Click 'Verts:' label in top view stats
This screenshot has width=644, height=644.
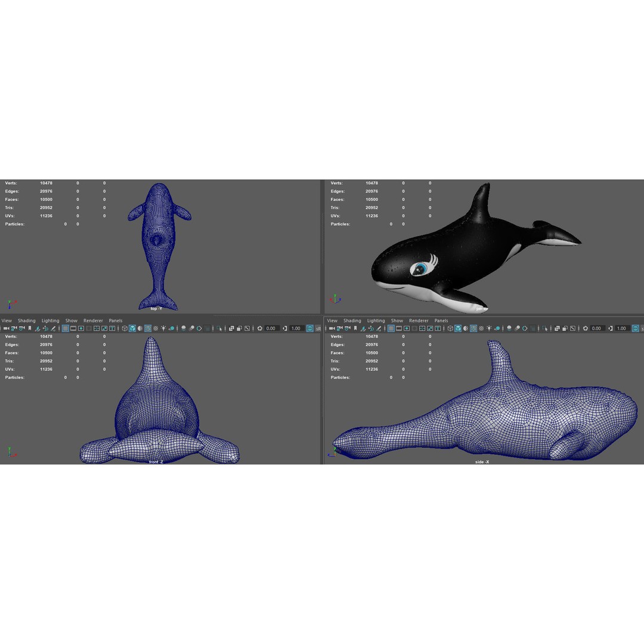(11, 183)
